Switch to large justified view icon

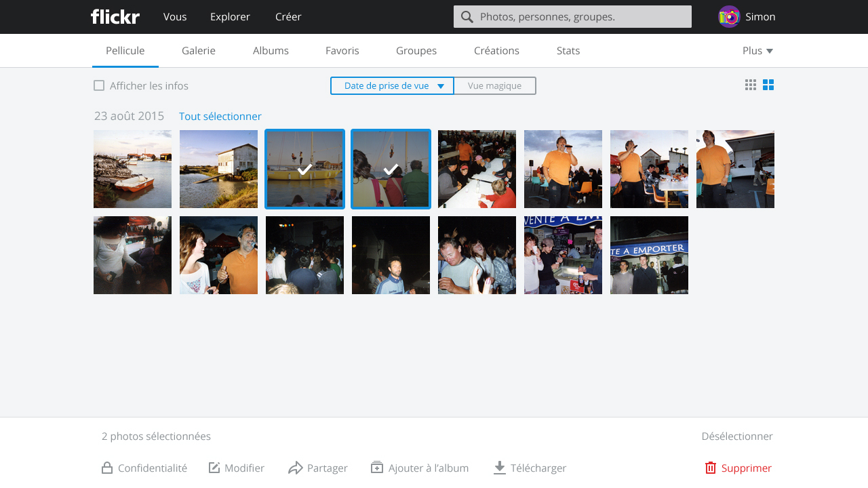768,85
